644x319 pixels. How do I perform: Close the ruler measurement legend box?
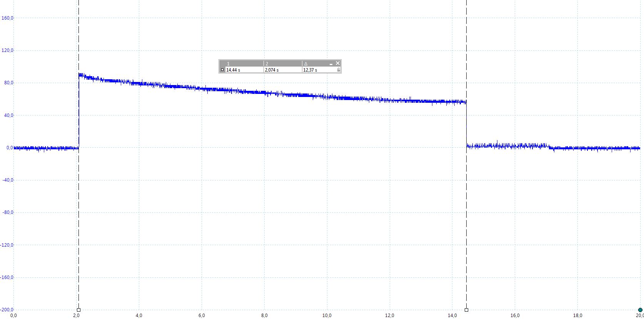(x=338, y=63)
